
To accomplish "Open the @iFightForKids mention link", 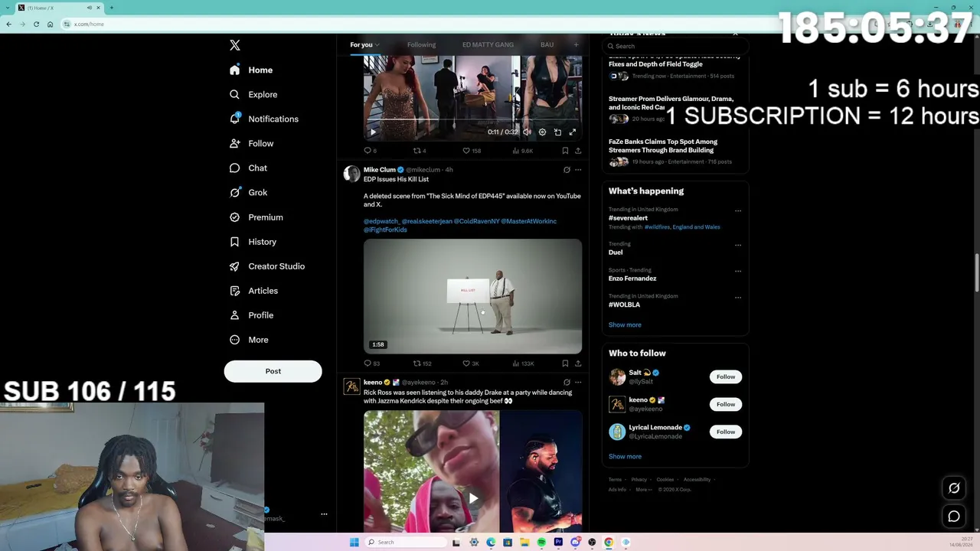I will [385, 230].
